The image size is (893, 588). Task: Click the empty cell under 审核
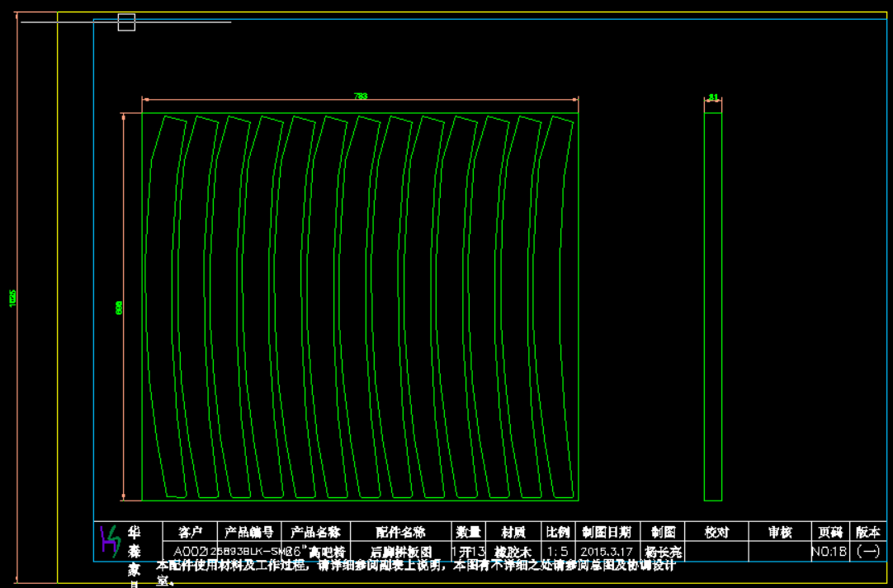(779, 552)
